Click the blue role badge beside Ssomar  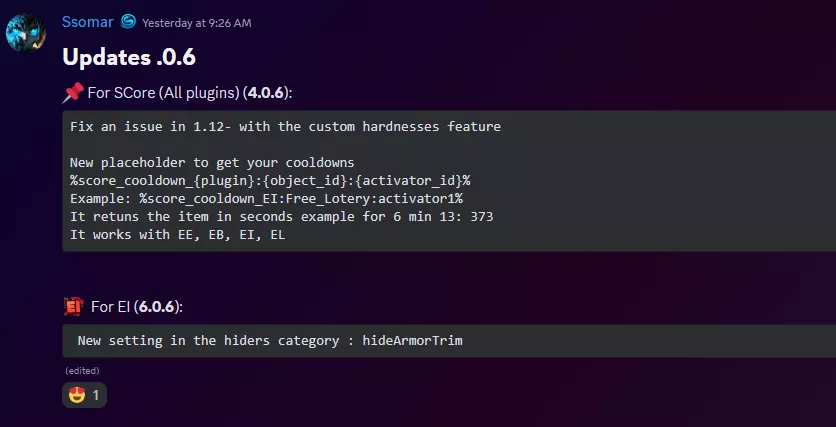pyautogui.click(x=128, y=21)
